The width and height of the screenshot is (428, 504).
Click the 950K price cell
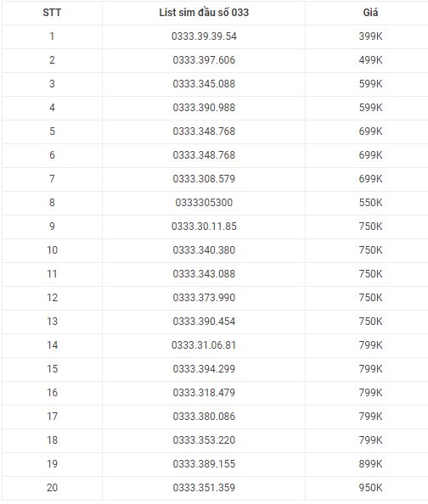tap(370, 488)
